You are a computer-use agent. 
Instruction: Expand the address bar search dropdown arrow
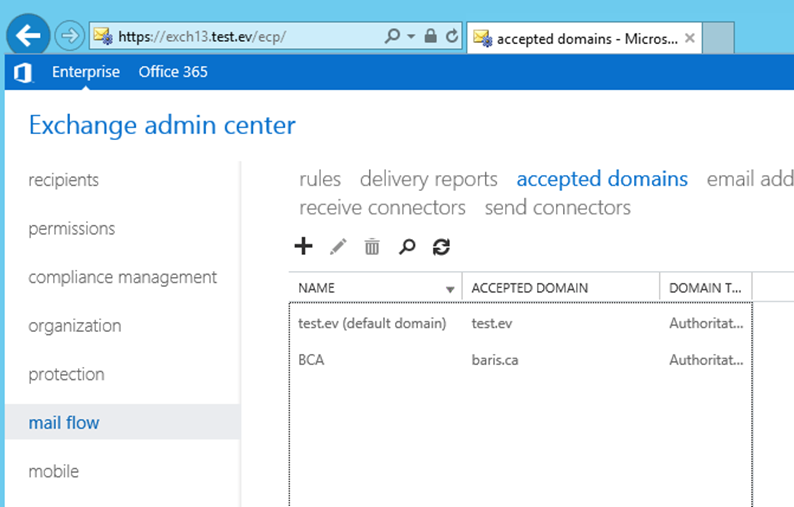(x=411, y=36)
